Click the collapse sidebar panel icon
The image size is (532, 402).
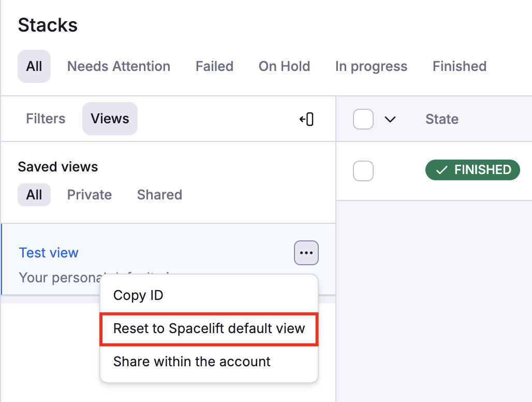coord(306,119)
